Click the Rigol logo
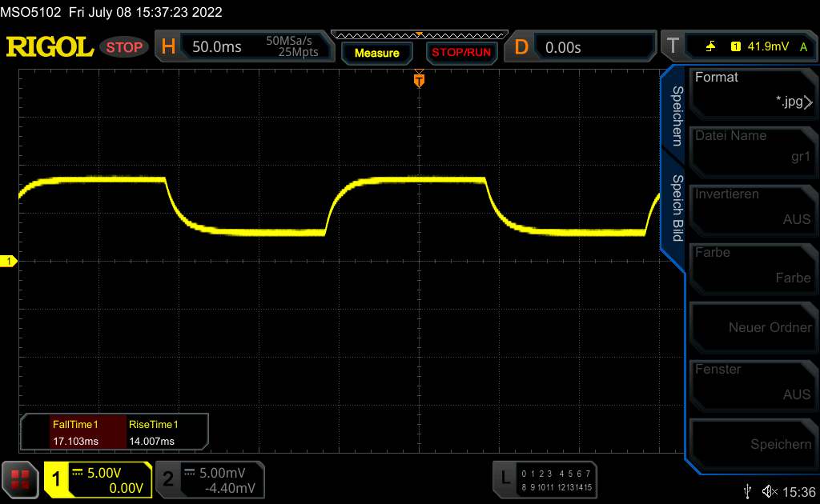The image size is (820, 504). click(x=50, y=47)
